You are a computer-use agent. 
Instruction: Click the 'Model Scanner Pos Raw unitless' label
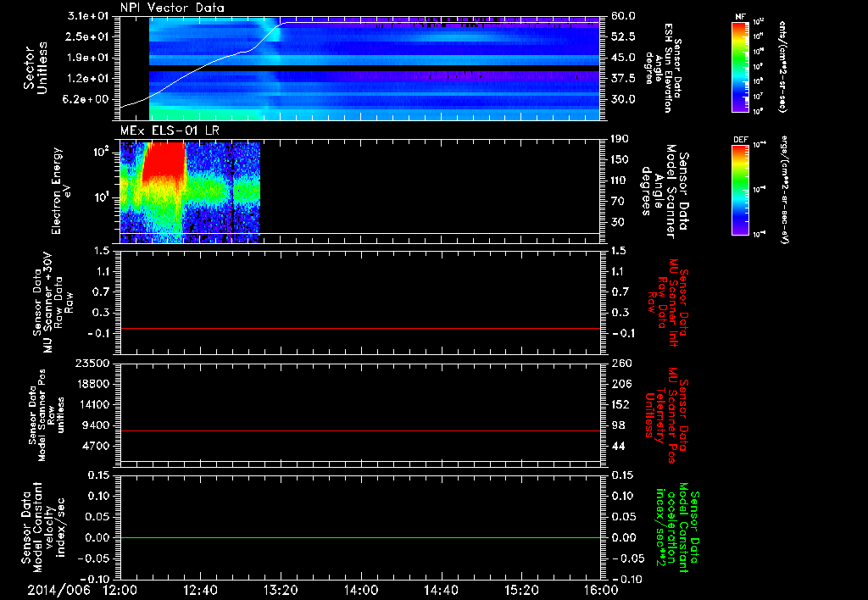tap(47, 415)
